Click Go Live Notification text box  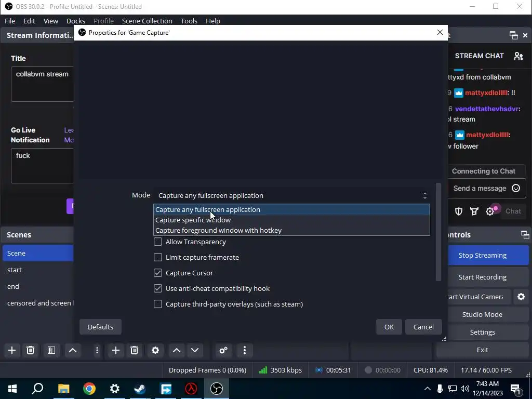43,166
